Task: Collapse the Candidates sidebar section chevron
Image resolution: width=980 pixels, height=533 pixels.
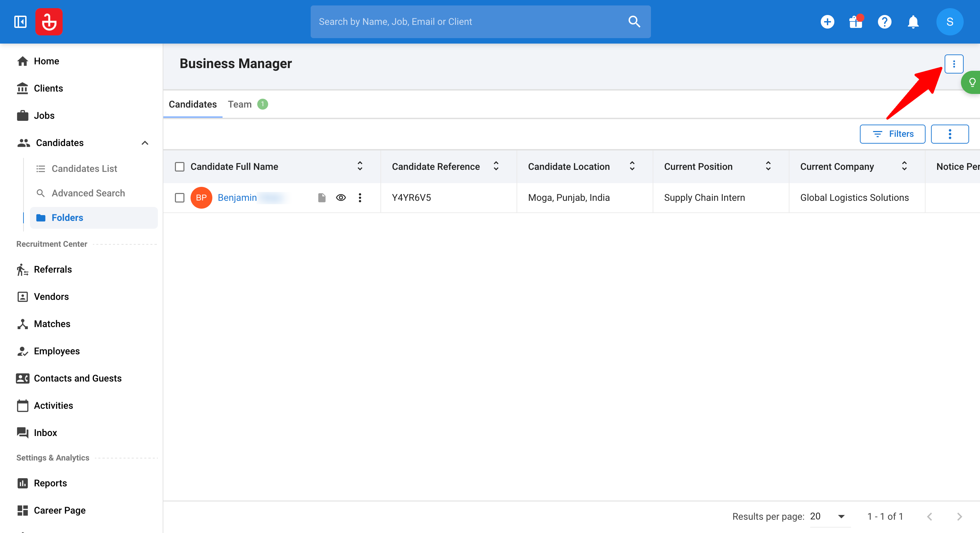Action: [x=145, y=143]
